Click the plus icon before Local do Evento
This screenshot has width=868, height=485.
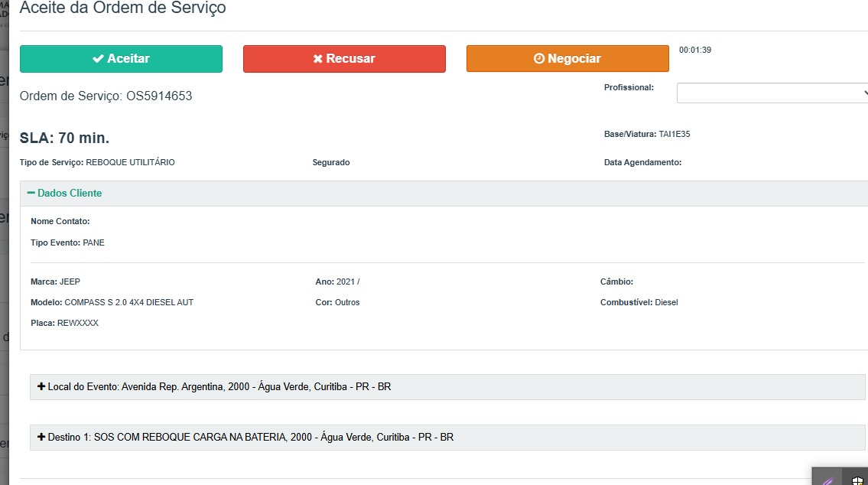[x=41, y=387]
